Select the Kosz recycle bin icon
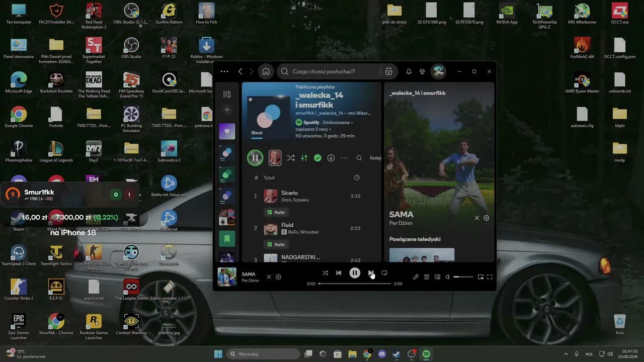 (x=620, y=324)
